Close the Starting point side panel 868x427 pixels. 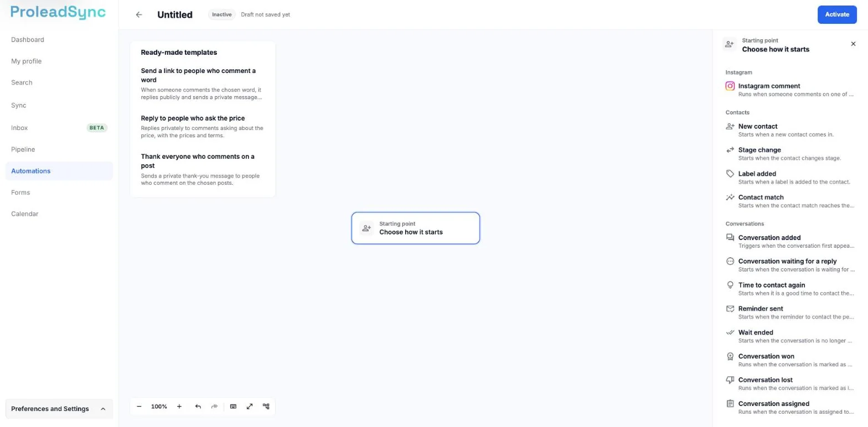point(853,44)
